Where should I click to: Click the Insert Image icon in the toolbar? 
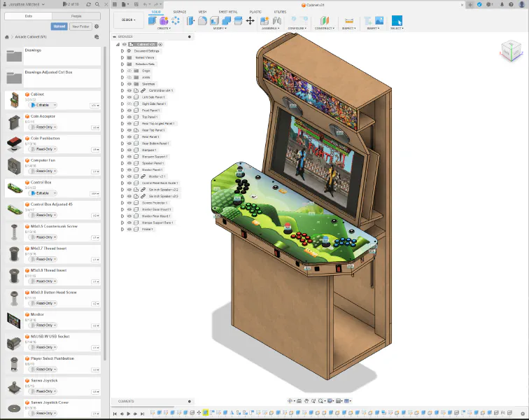click(379, 21)
